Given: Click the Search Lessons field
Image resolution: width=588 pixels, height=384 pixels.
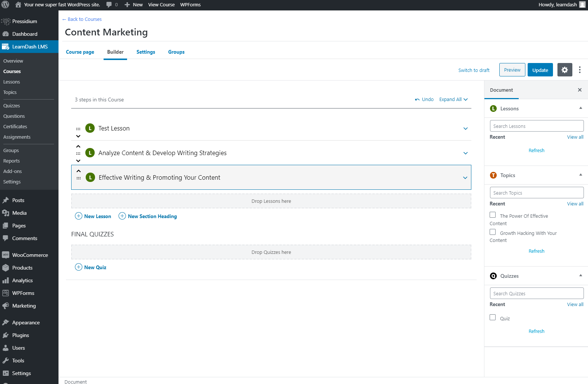Looking at the screenshot, I should 537,126.
